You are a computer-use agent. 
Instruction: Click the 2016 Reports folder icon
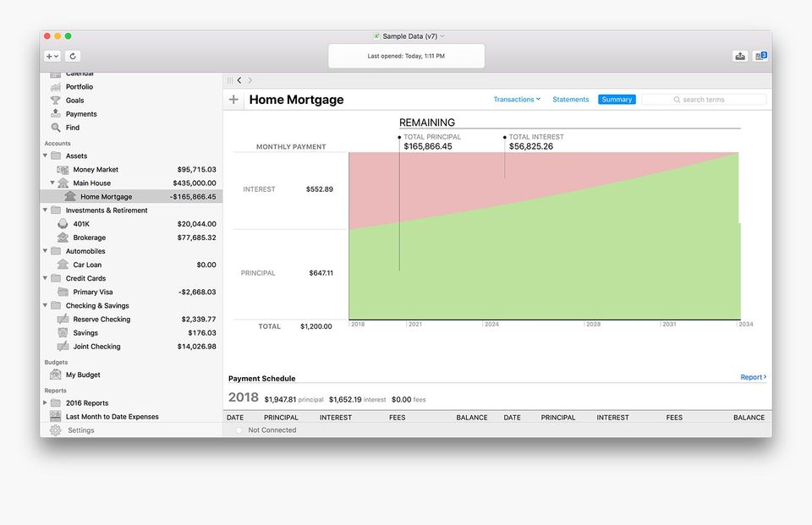(56, 402)
